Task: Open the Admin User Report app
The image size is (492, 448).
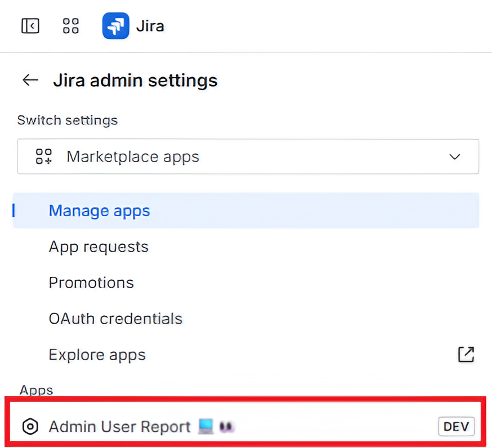Action: coord(120,427)
